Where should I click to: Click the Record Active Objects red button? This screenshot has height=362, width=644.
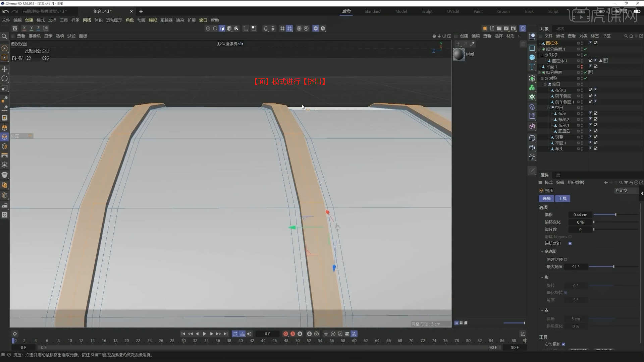coord(285,334)
